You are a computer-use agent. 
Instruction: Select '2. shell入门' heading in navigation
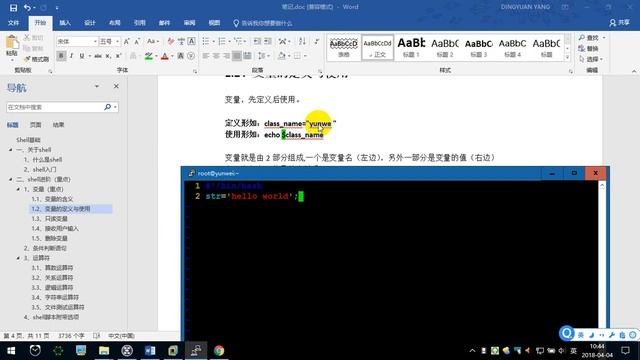coord(40,169)
